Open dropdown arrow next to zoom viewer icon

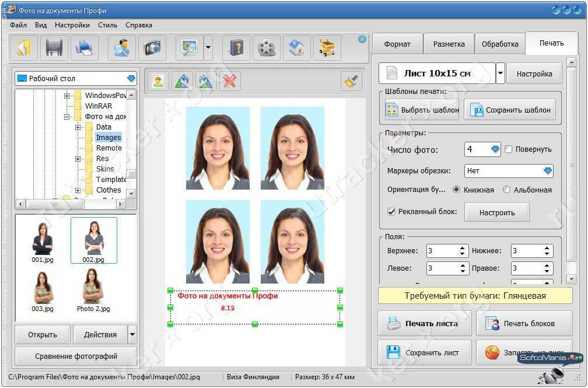(208, 48)
